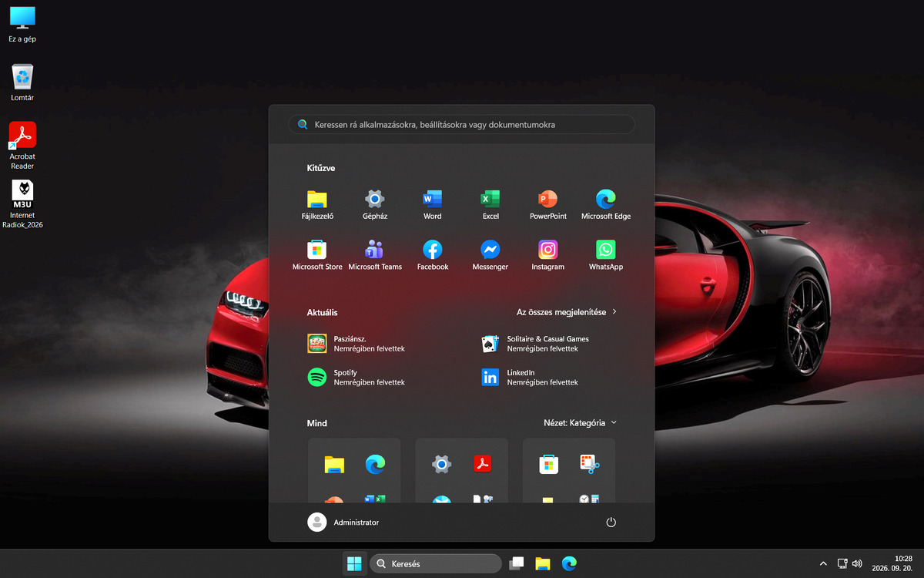924x578 pixels.
Task: Open Instagram from pinned apps
Action: pyautogui.click(x=548, y=255)
